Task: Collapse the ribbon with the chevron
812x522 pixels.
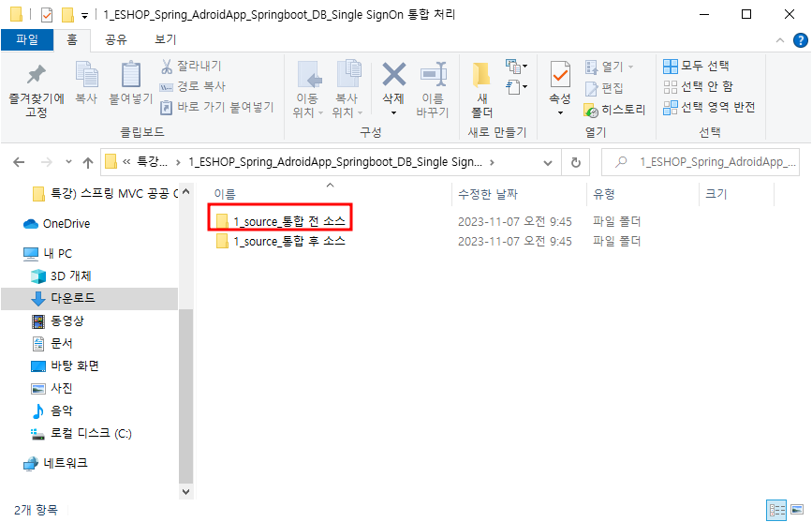Action: [x=780, y=40]
